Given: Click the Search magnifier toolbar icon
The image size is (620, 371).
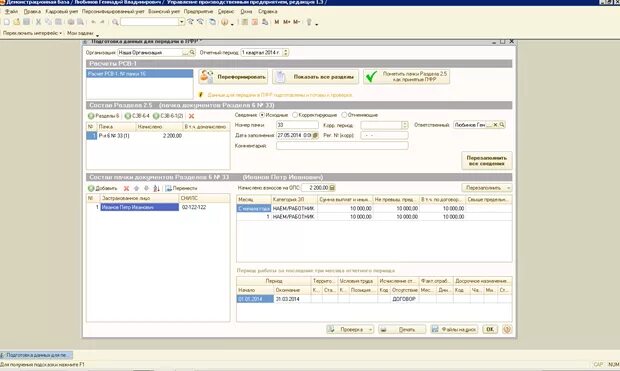Looking at the screenshot, I should (x=115, y=22).
